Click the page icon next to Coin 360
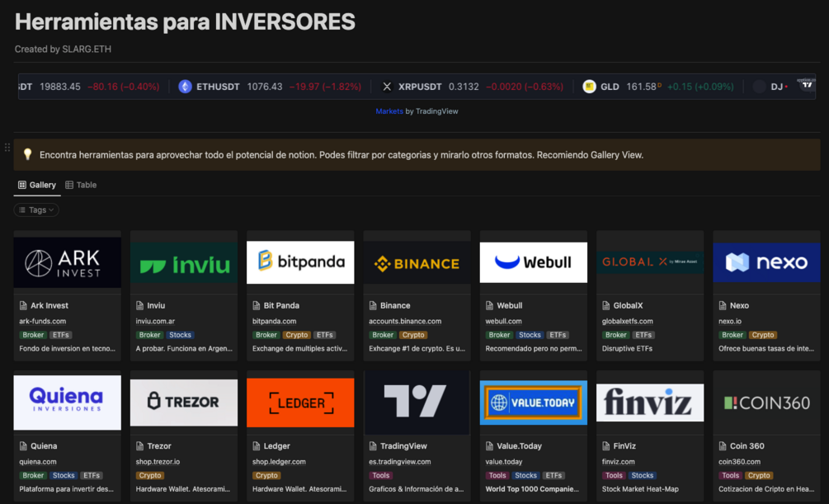The image size is (829, 504). [723, 445]
